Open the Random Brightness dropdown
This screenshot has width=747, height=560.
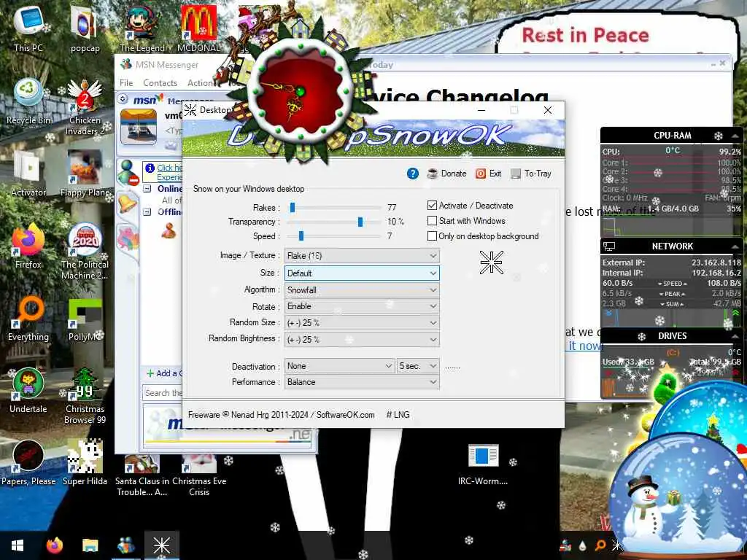coord(362,340)
